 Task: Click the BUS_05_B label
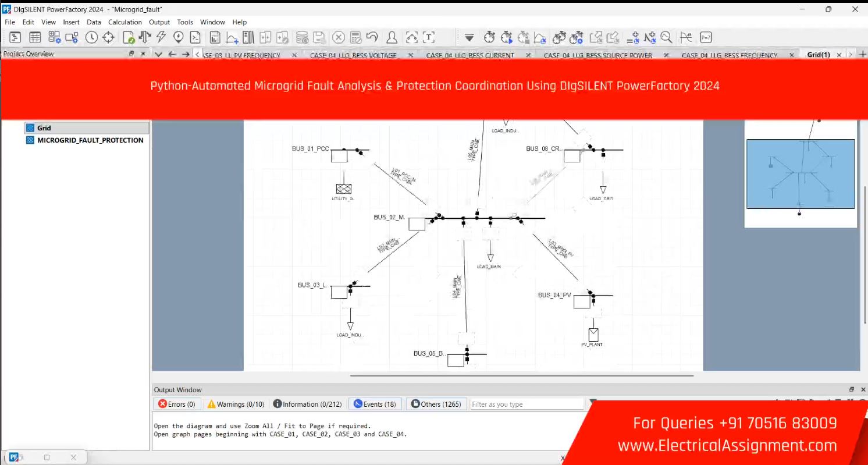[x=429, y=353]
